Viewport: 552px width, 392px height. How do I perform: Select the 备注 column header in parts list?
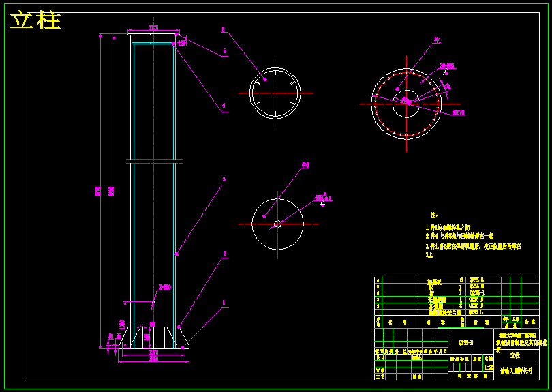(530, 322)
